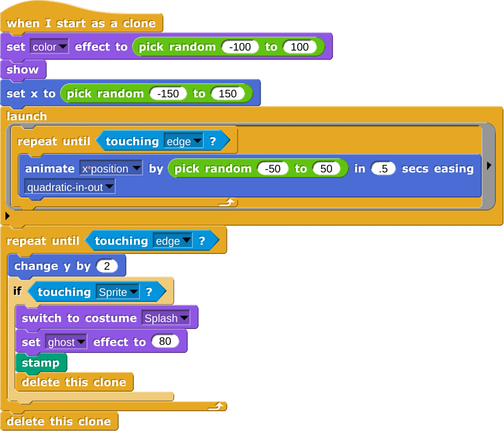Click the stamp block

click(x=40, y=362)
